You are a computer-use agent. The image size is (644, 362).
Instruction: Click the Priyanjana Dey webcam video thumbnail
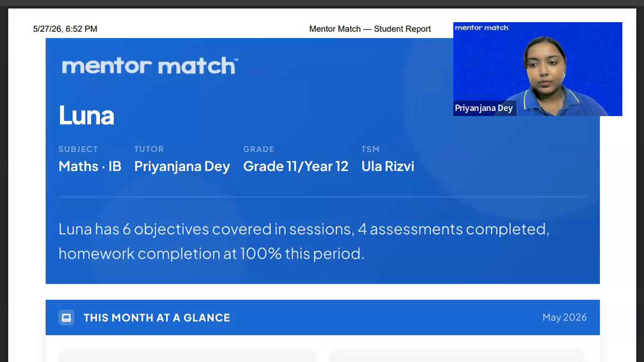[537, 69]
